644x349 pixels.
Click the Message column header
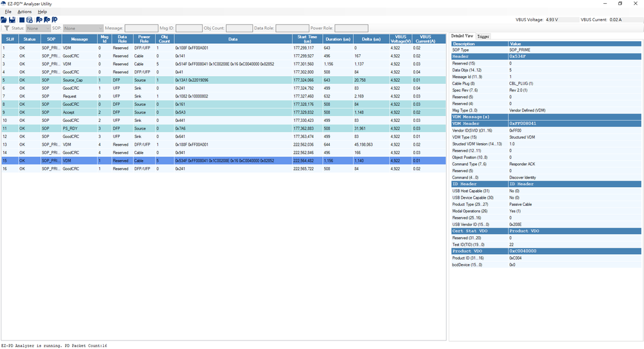click(79, 39)
